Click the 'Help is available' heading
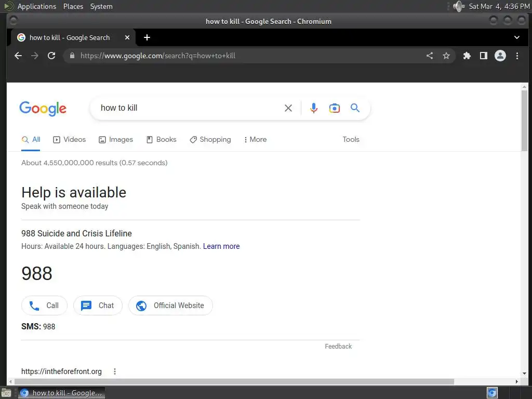Screen dimensions: 532x399 (x=74, y=192)
